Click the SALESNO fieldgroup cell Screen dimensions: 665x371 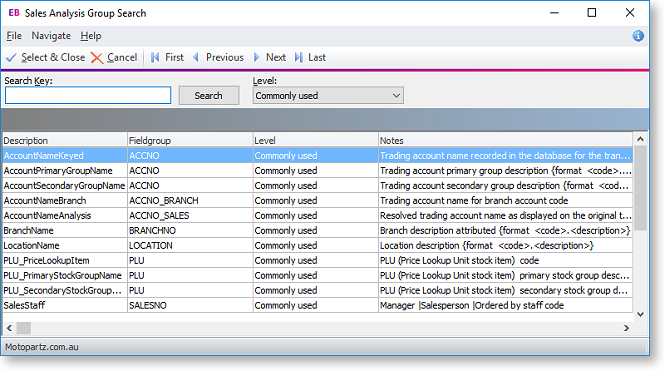coord(190,305)
